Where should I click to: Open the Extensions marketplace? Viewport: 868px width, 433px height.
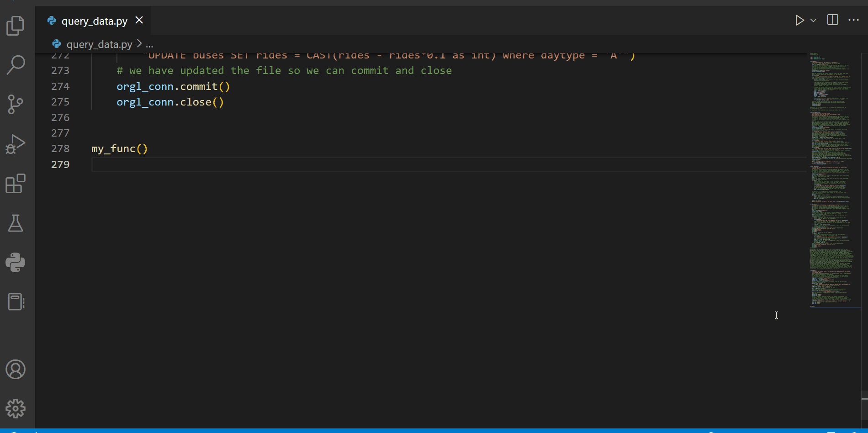pyautogui.click(x=16, y=184)
